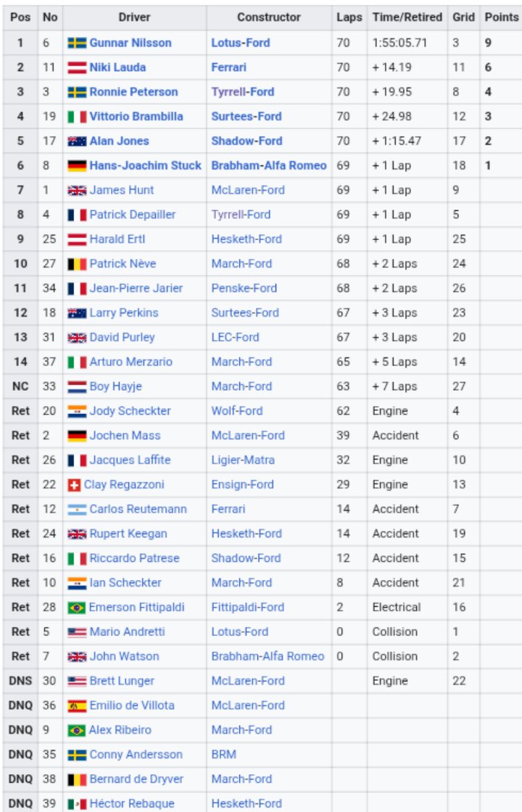
Task: Click the US flag beside Brett Lunger
Action: pyautogui.click(x=77, y=681)
